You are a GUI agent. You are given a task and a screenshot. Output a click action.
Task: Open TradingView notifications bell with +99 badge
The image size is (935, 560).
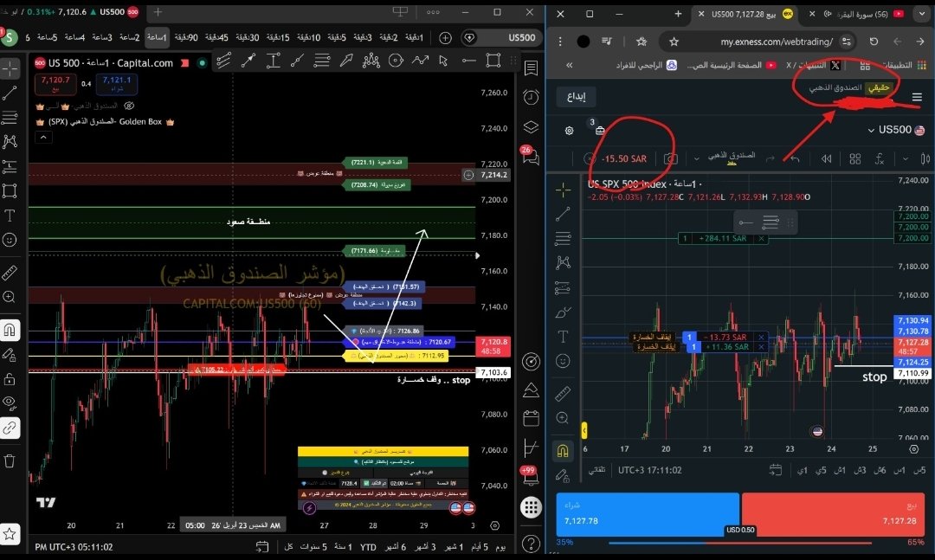tap(530, 476)
